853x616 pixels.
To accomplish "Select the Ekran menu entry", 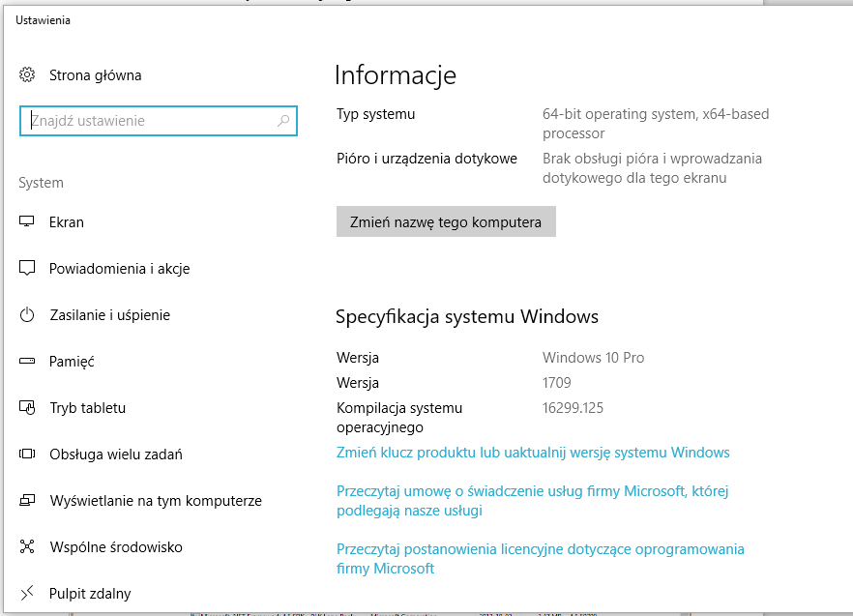I will (x=67, y=222).
